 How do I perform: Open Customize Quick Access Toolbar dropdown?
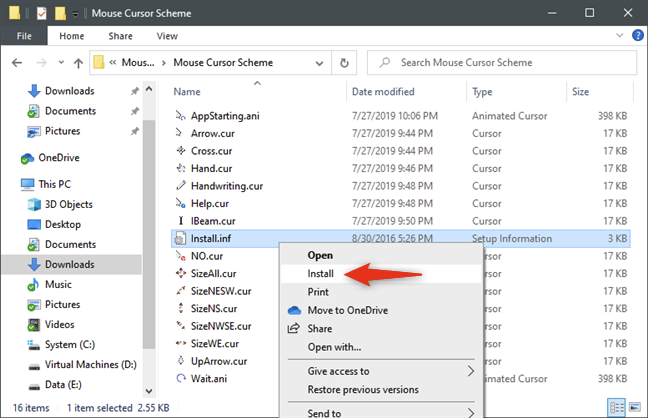coord(75,14)
